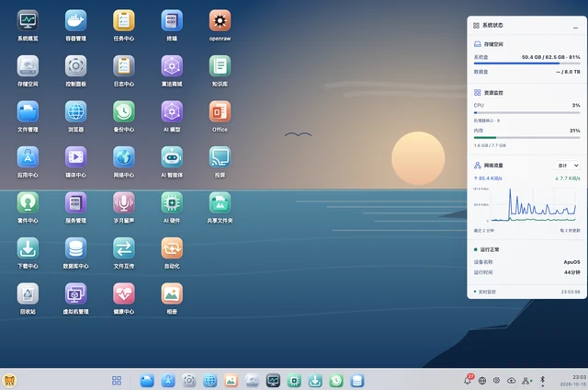Open 媒体中心 on the desktop
The width and height of the screenshot is (588, 390).
coord(75,157)
